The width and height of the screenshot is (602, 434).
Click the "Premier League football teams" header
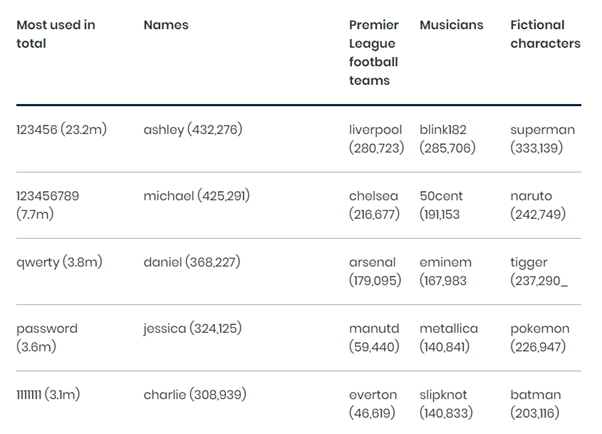tap(373, 53)
